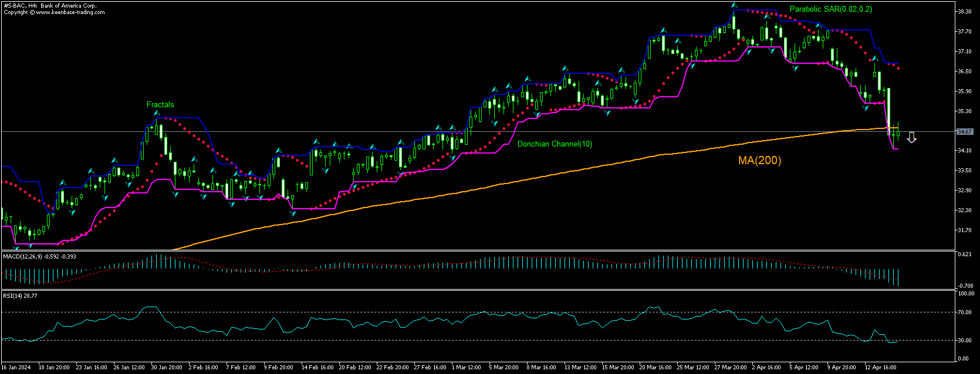Select the orange MA(200) label
Viewport: 980px width, 374px height.
(x=759, y=160)
